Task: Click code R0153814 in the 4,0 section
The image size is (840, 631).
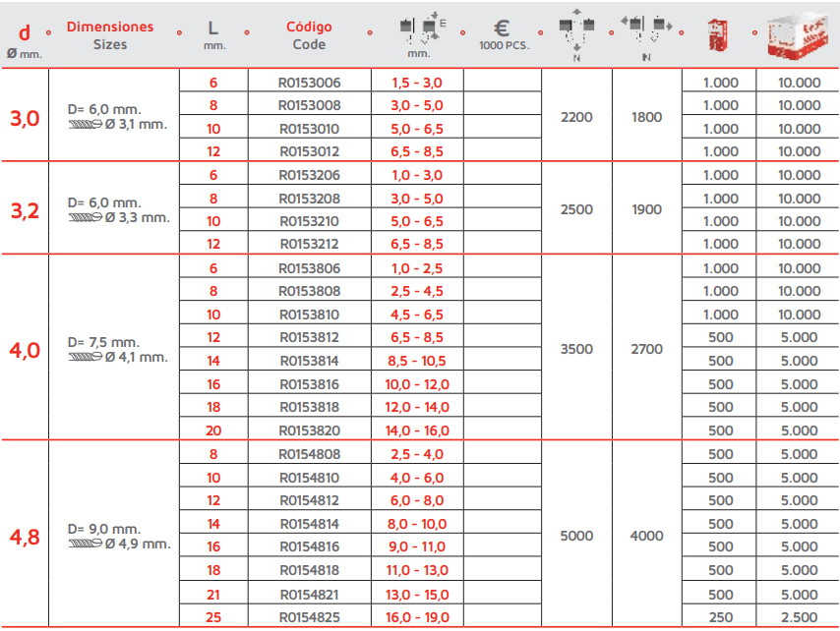Action: 309,361
